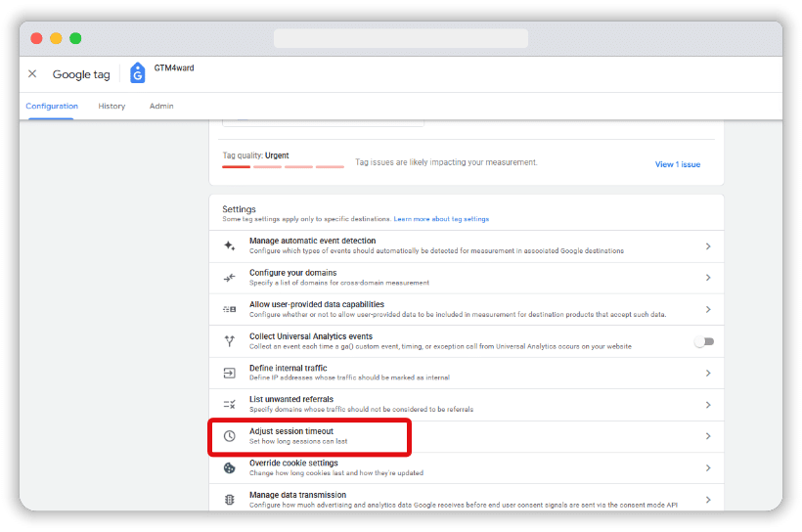The height and width of the screenshot is (532, 802).
Task: Open Adjust session timeout setting
Action: pyautogui.click(x=467, y=436)
